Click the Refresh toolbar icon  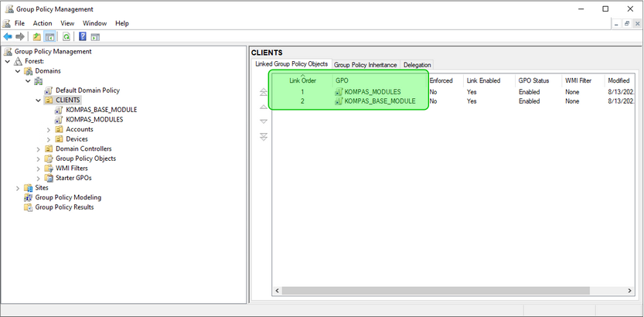pyautogui.click(x=66, y=37)
